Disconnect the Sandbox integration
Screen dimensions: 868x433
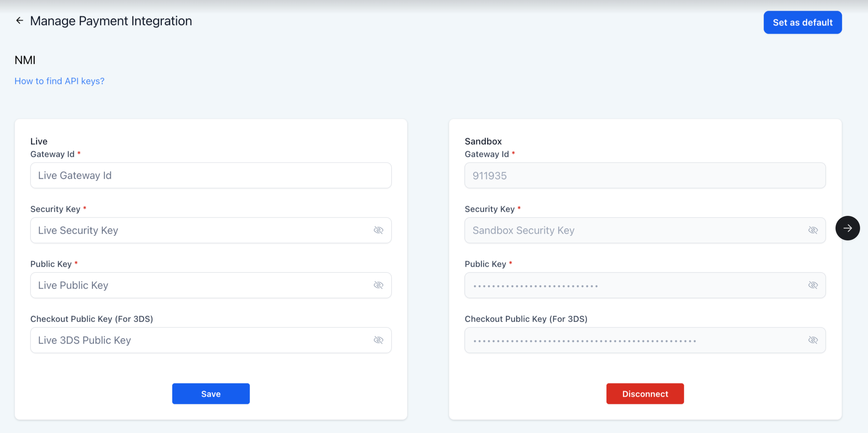(645, 393)
